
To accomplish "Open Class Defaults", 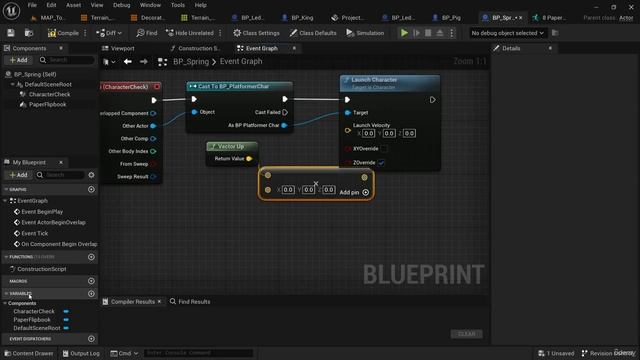I will click(x=313, y=33).
